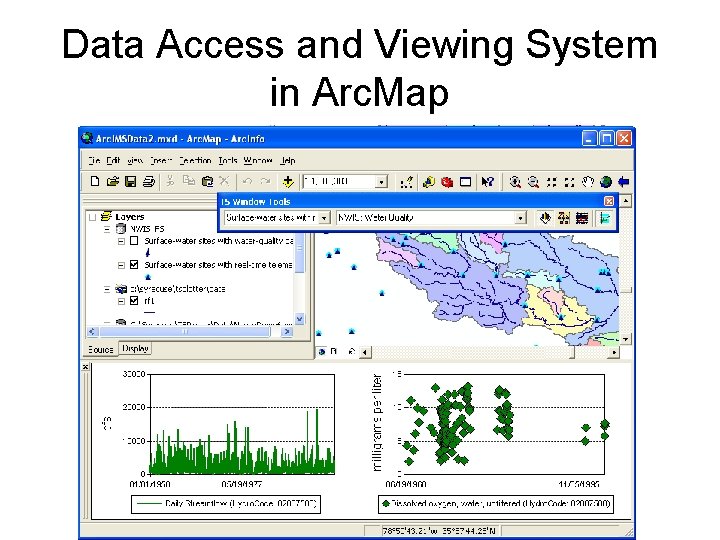Image resolution: width=720 pixels, height=540 pixels.
Task: Switch to the Source tab
Action: pyautogui.click(x=101, y=349)
